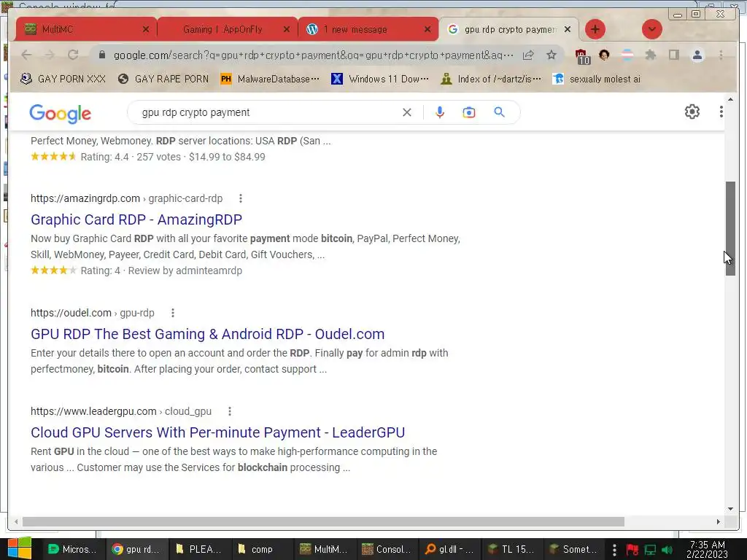
Task: Open the Extensions puzzle piece menu
Action: [650, 55]
